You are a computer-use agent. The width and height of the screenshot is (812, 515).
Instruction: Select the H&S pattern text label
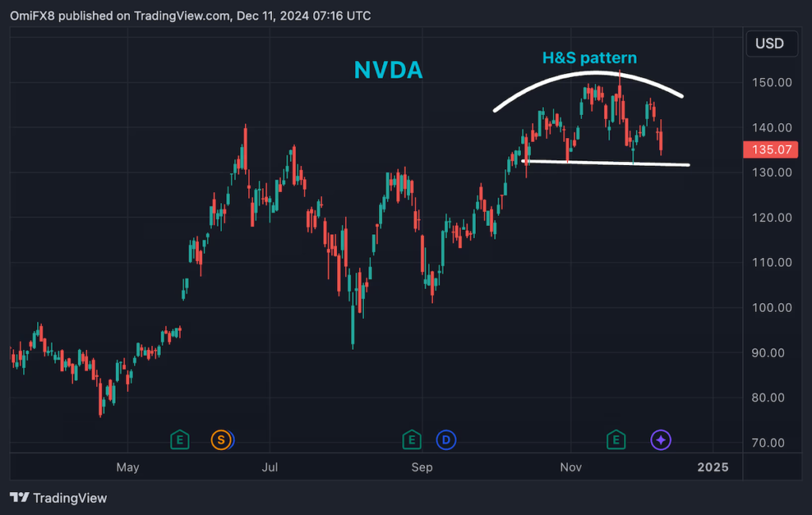pos(589,57)
